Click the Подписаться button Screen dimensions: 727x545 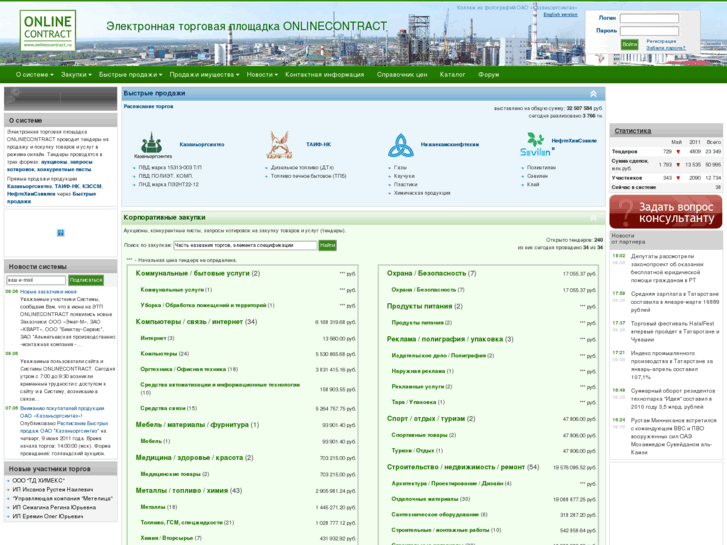pos(86,280)
